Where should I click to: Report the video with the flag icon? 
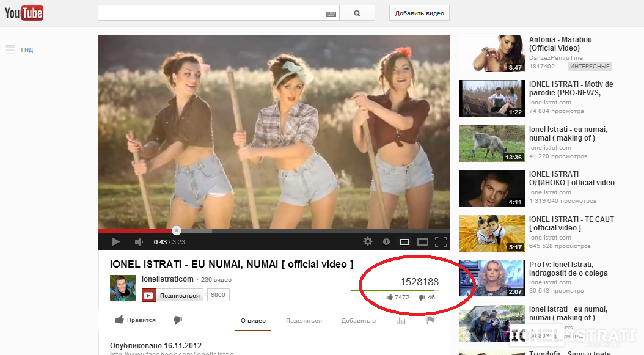(x=430, y=321)
